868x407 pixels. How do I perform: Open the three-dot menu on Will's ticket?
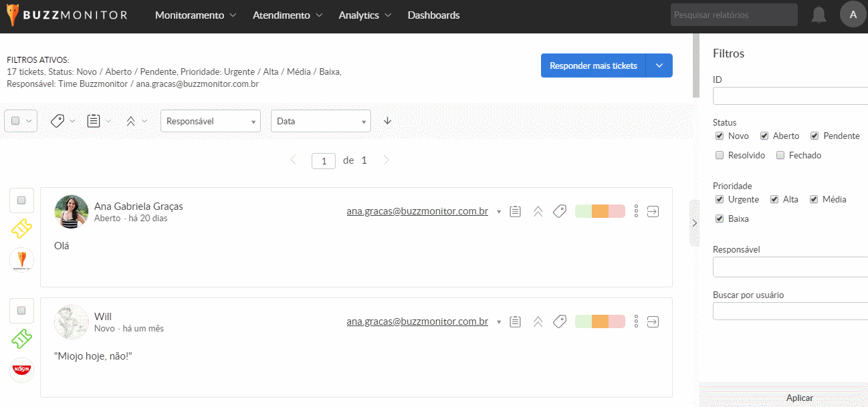tap(636, 321)
